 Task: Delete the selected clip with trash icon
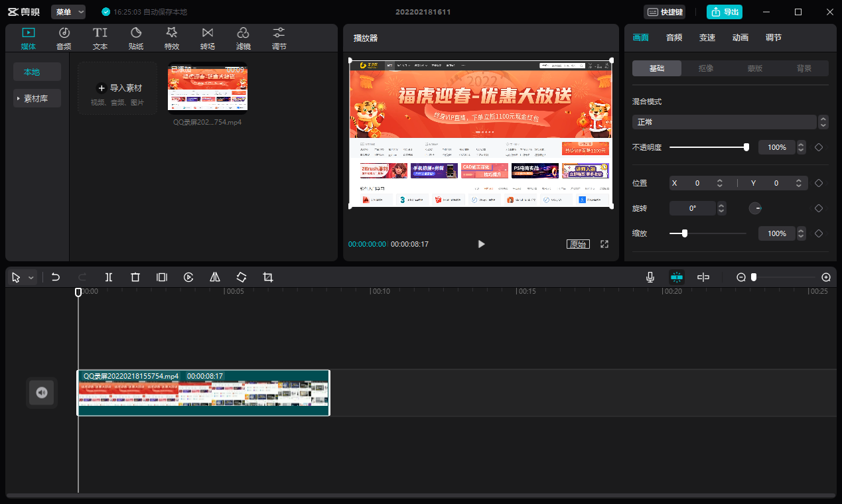135,277
